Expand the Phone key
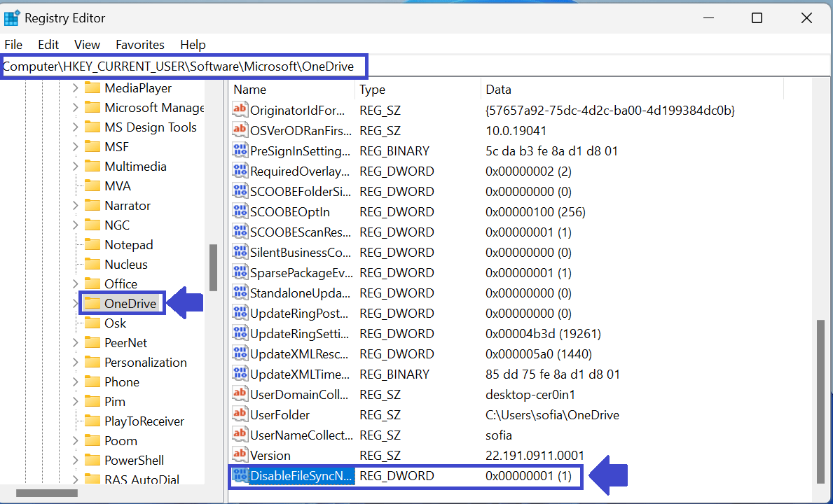Viewport: 833px width, 504px height. click(x=75, y=382)
